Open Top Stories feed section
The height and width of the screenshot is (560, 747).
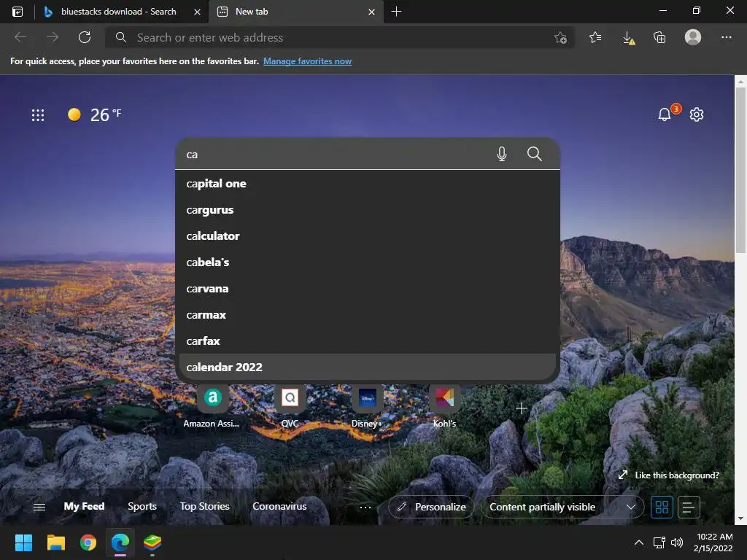(x=204, y=506)
